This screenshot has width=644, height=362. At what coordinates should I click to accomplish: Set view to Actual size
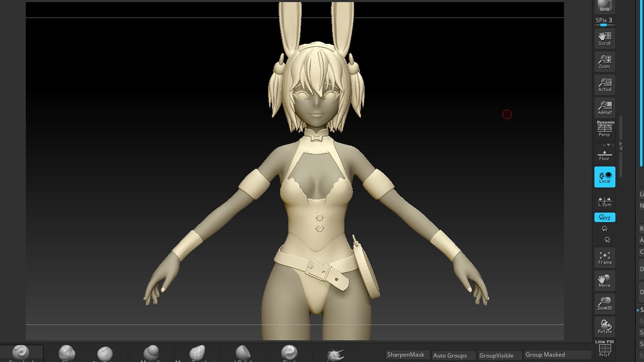click(604, 85)
